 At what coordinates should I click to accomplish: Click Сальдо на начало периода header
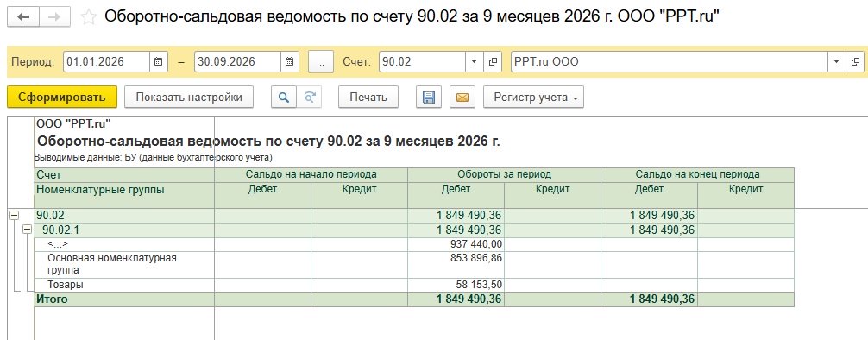tap(311, 174)
